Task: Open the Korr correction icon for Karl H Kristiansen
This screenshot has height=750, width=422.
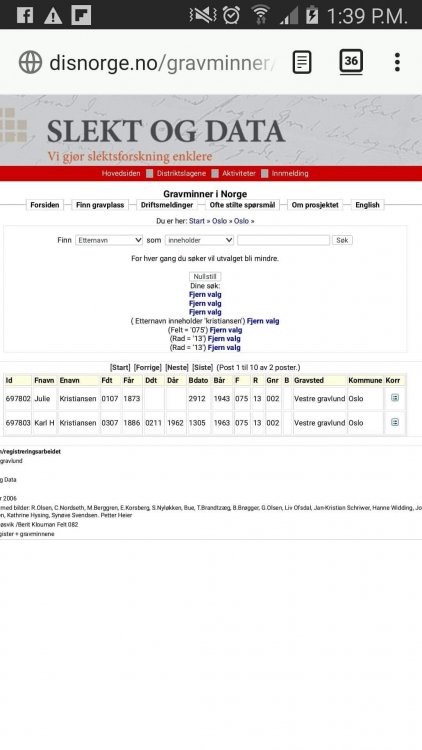Action: [394, 422]
